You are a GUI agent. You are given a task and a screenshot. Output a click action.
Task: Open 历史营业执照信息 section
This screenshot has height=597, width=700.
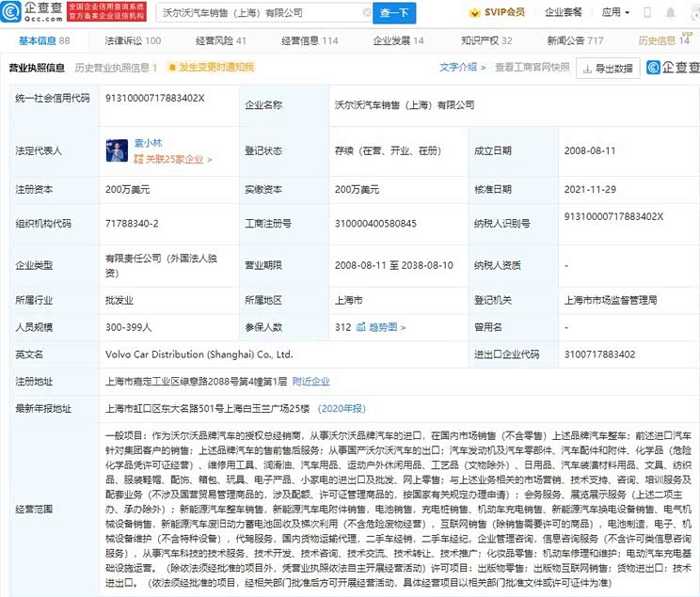(116, 68)
